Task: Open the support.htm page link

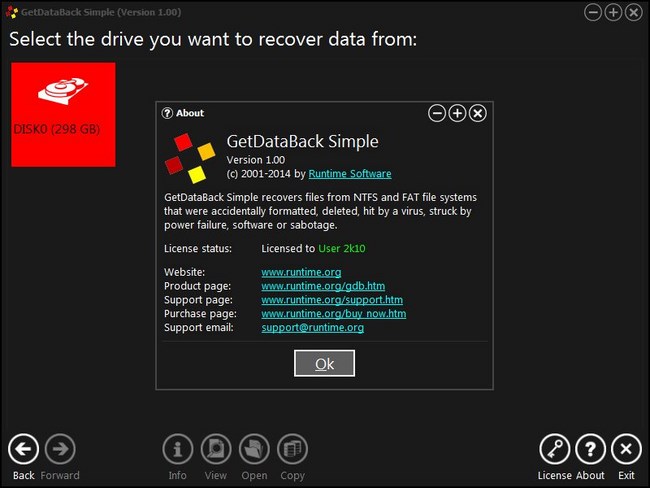Action: click(332, 300)
